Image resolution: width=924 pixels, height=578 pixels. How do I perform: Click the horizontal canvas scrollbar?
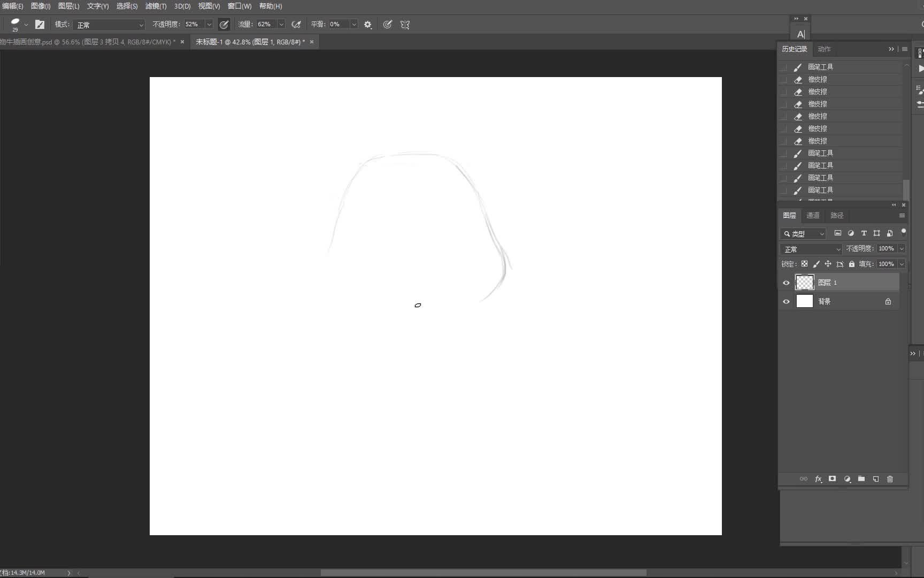click(483, 573)
